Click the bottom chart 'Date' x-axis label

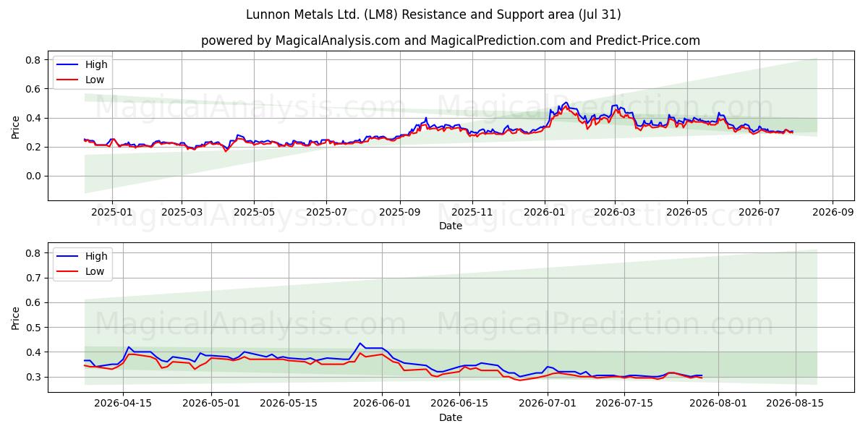(x=451, y=417)
